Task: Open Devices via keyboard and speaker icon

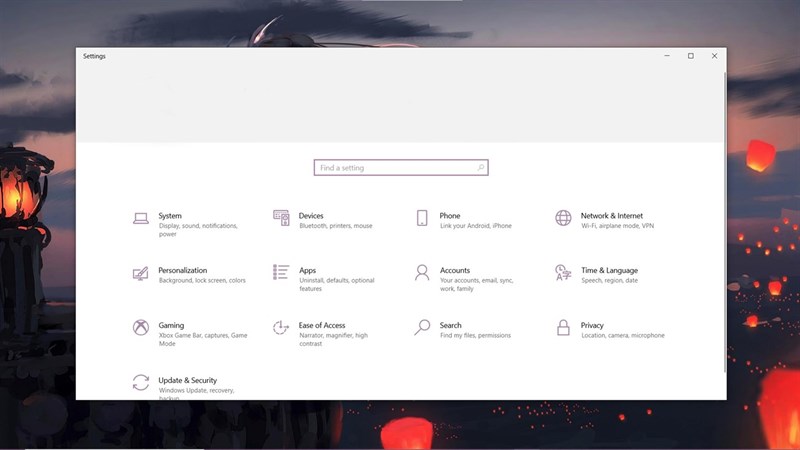Action: (281, 218)
